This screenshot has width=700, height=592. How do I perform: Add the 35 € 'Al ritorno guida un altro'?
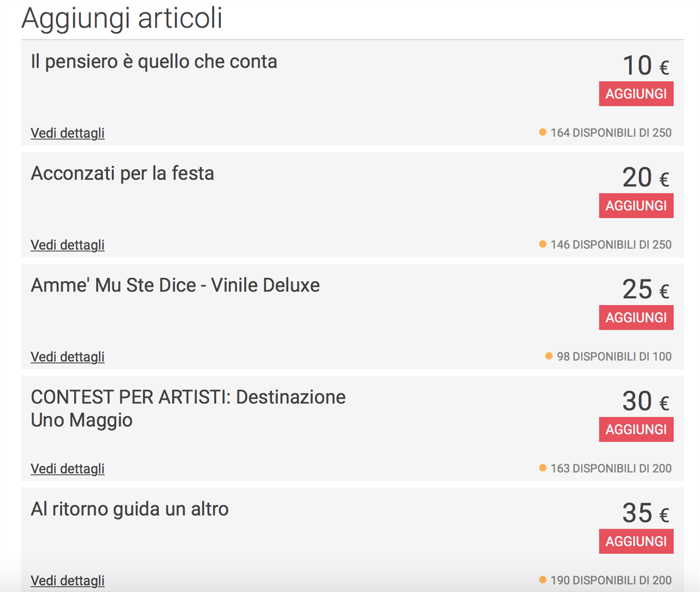636,541
